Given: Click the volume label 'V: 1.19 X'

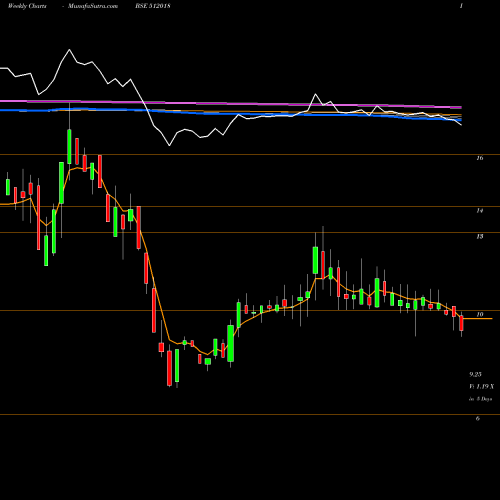Looking at the screenshot, I should point(482,386).
